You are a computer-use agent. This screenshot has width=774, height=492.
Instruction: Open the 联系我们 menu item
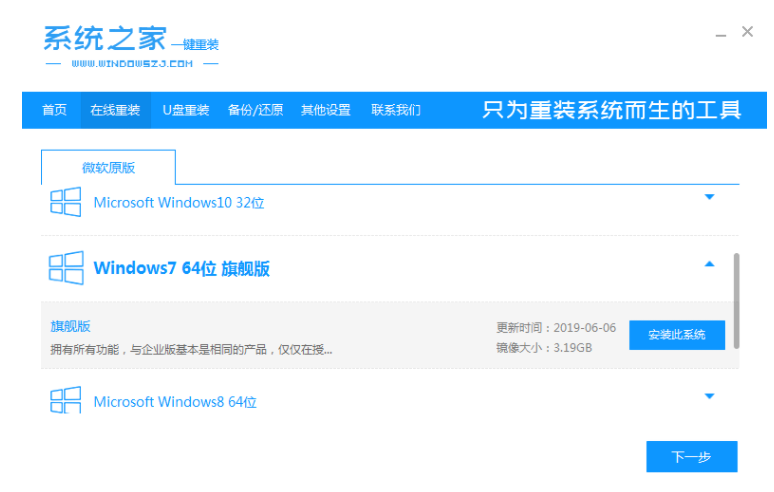[x=396, y=110]
